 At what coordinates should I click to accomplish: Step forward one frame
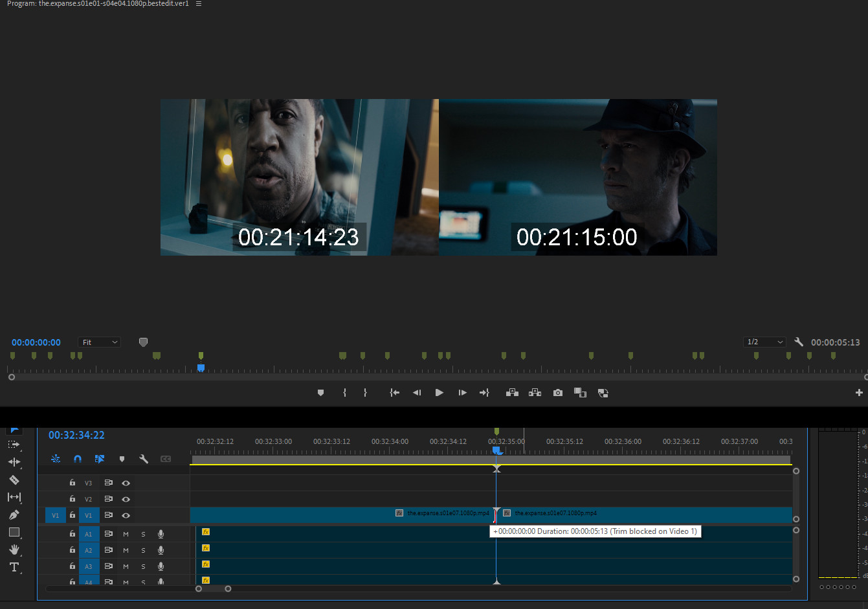click(462, 393)
